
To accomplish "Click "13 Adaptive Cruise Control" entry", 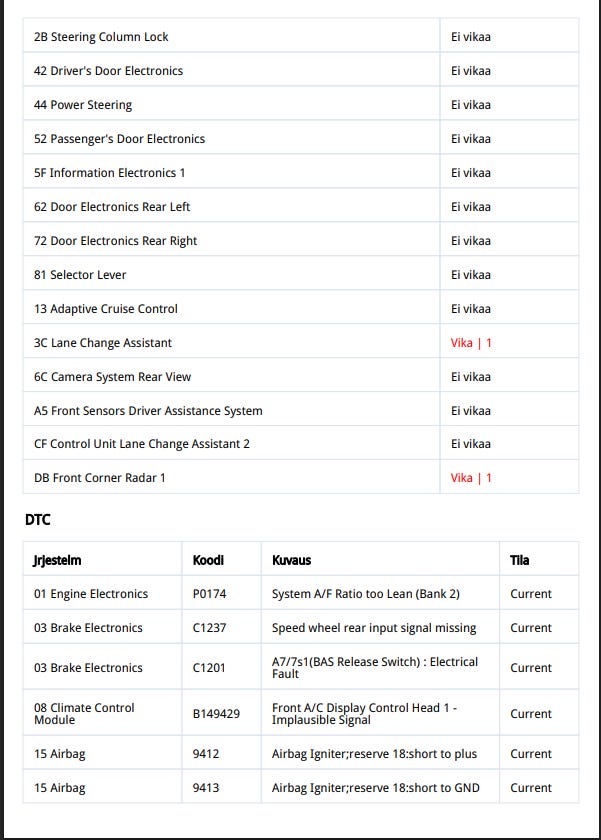I will coord(106,309).
